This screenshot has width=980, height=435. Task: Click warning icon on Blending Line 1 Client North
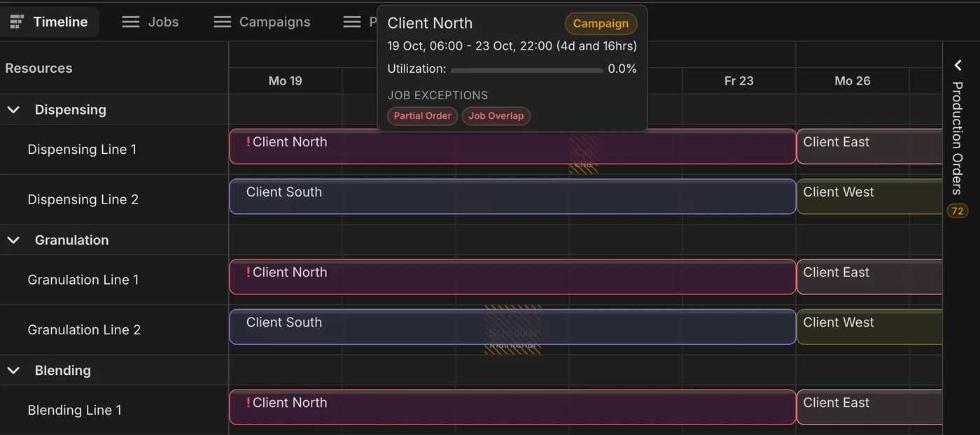[248, 403]
